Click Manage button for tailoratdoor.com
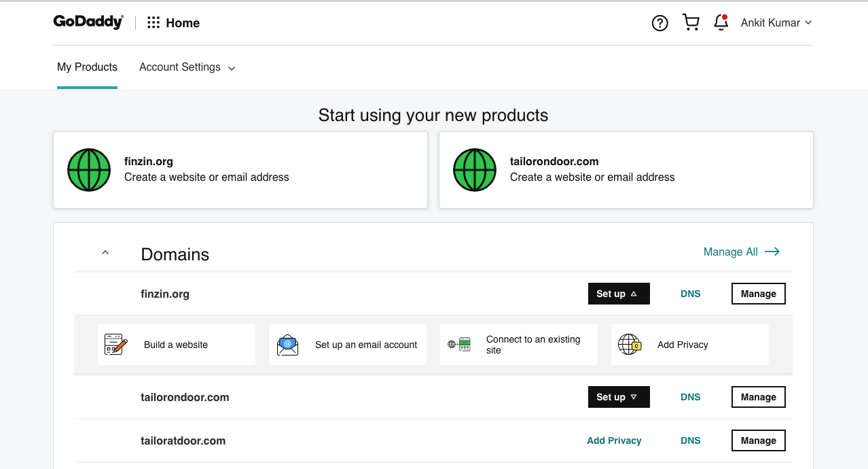Viewport: 868px width, 469px height. tap(758, 440)
